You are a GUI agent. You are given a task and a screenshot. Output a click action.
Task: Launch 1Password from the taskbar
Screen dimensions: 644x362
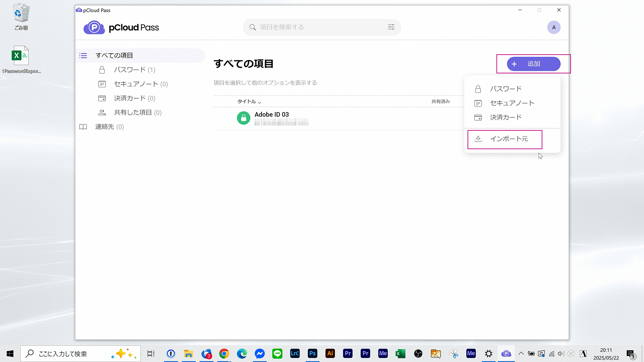coord(171,354)
